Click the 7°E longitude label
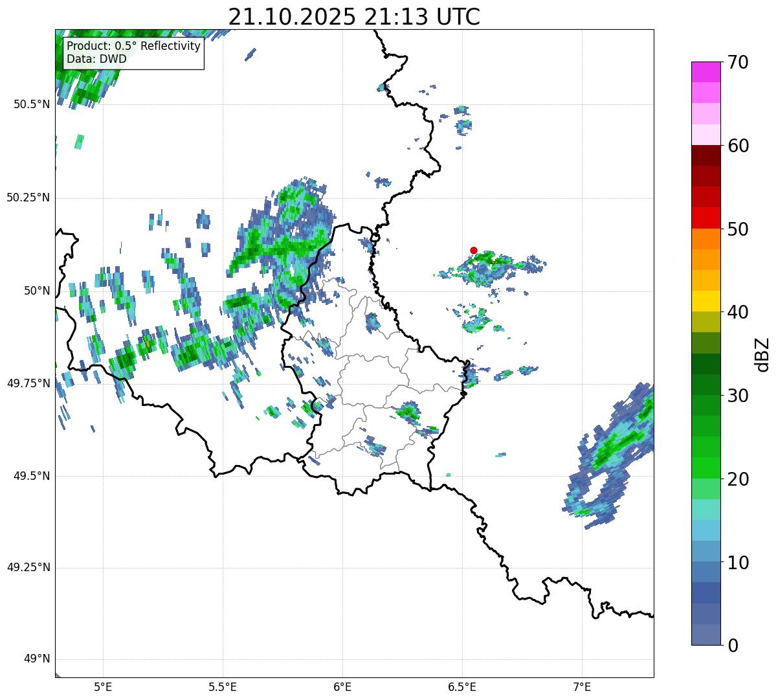Image resolution: width=778 pixels, height=700 pixels. [x=582, y=687]
